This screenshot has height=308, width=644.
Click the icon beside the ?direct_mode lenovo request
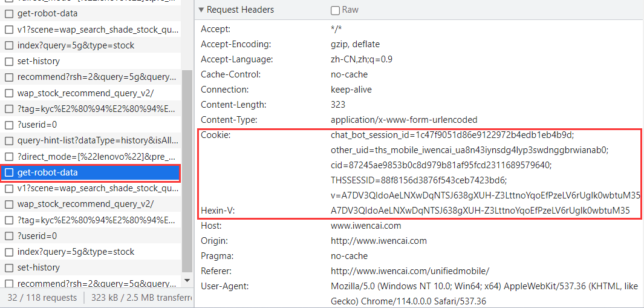click(9, 157)
